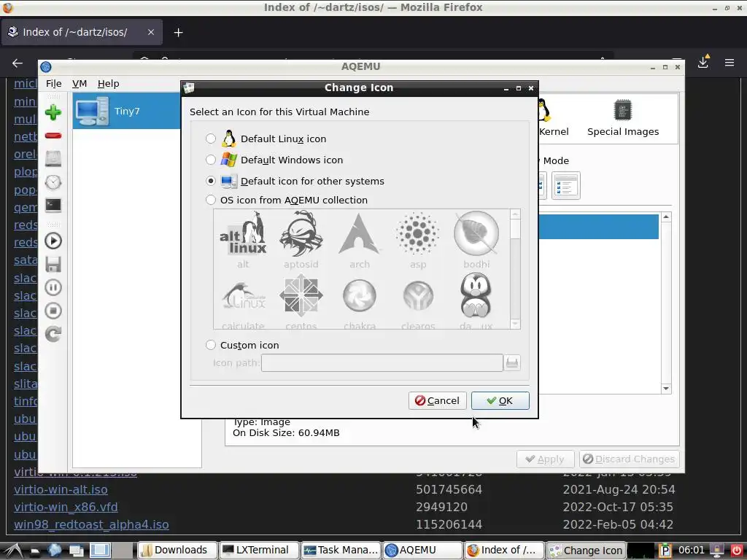747x560 pixels.
Task: Start the VM with the play icon
Action: pos(53,241)
